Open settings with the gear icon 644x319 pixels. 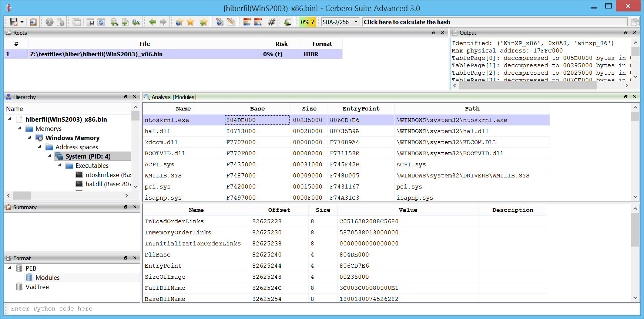point(49,22)
